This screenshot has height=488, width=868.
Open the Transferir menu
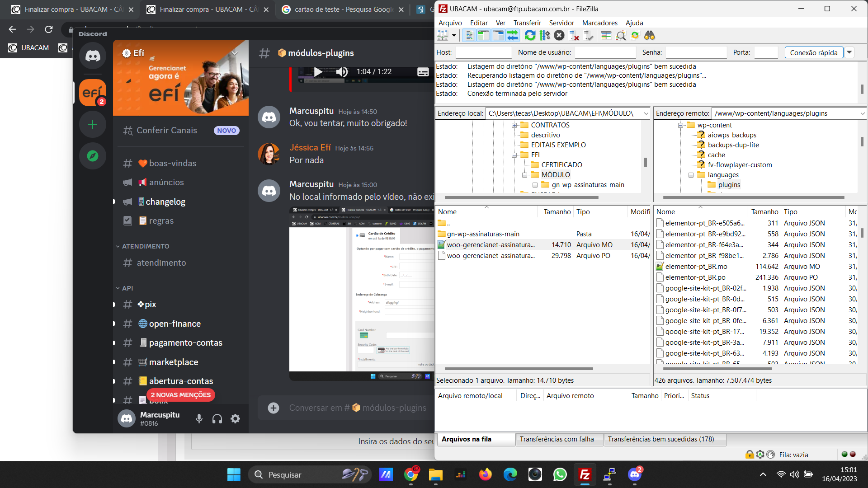click(527, 23)
